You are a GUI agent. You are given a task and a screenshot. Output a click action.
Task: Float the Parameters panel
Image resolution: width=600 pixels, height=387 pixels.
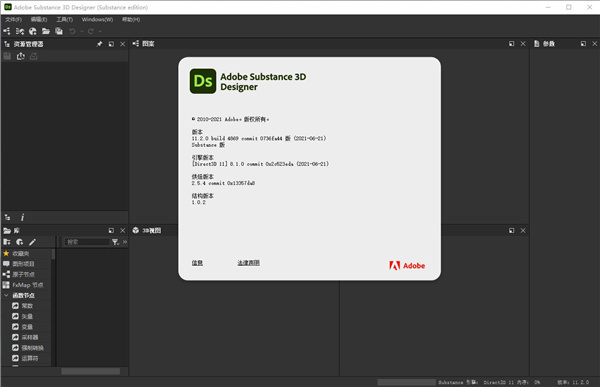click(x=583, y=44)
